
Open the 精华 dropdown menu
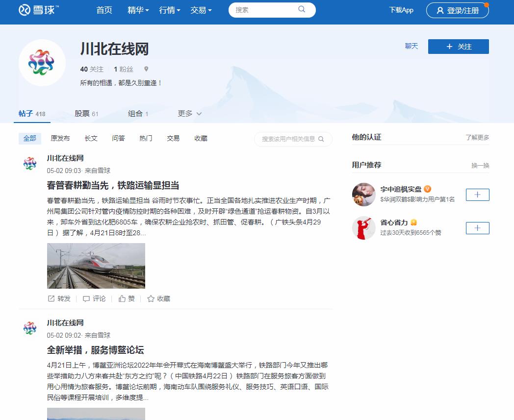[138, 10]
